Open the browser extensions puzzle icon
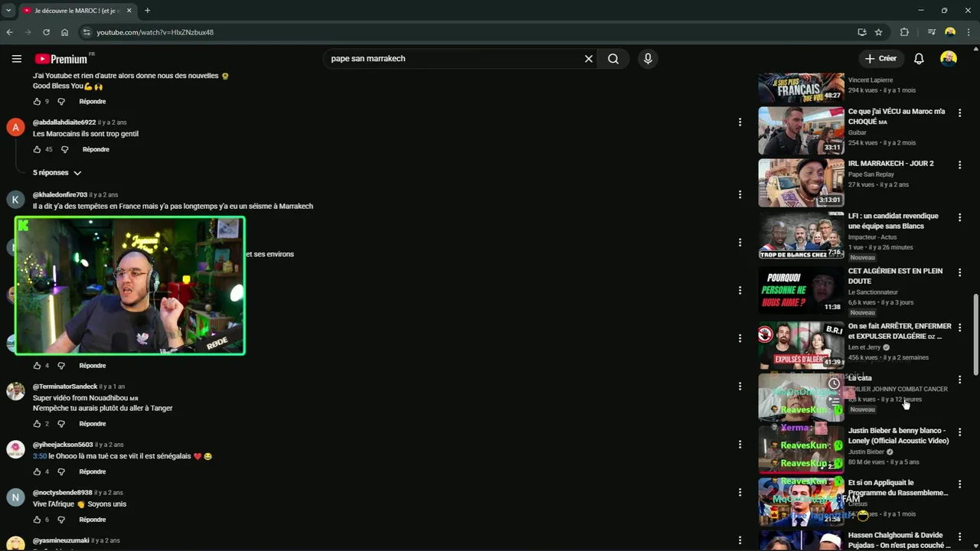Image resolution: width=980 pixels, height=551 pixels. click(904, 32)
